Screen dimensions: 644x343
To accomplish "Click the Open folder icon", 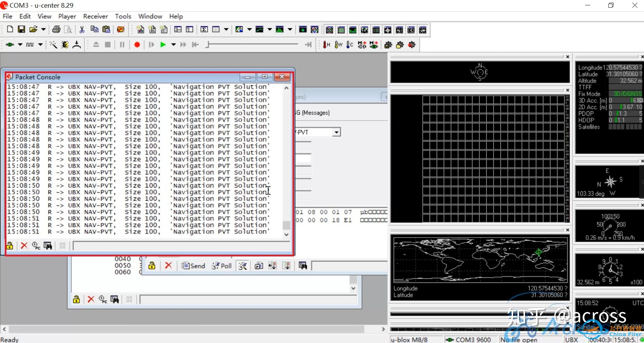I will [33, 30].
